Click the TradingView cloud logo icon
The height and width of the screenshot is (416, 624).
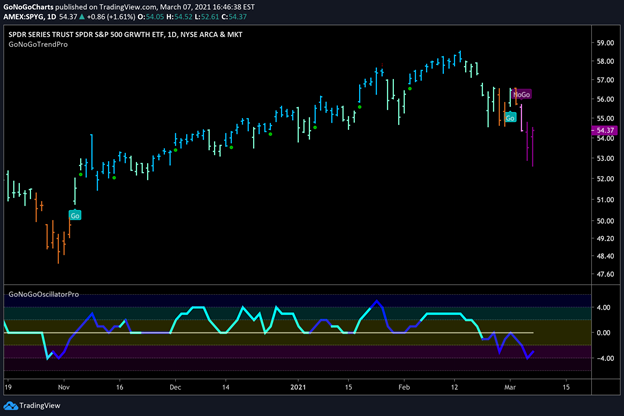click(10, 406)
